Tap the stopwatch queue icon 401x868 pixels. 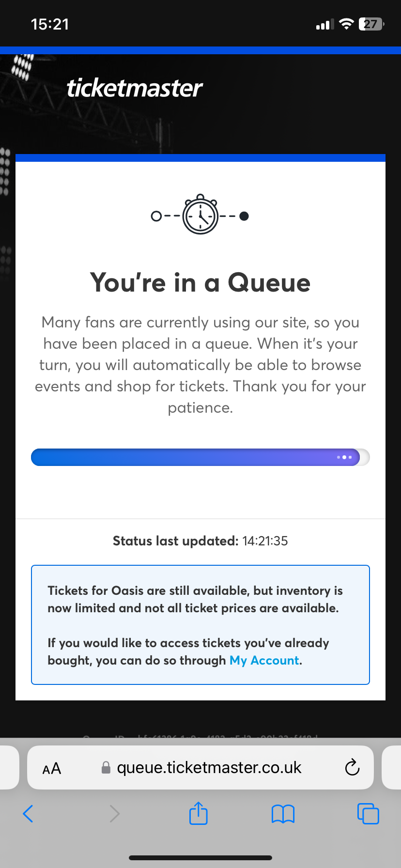200,215
